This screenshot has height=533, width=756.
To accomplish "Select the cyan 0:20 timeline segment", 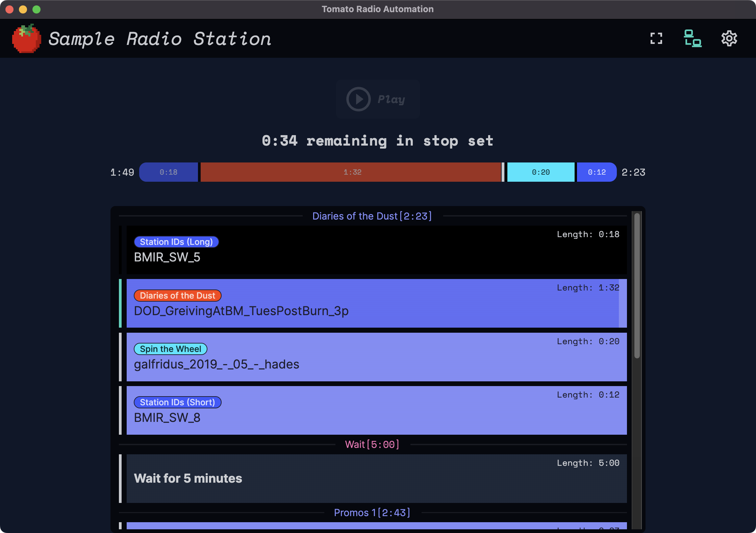I will (540, 172).
